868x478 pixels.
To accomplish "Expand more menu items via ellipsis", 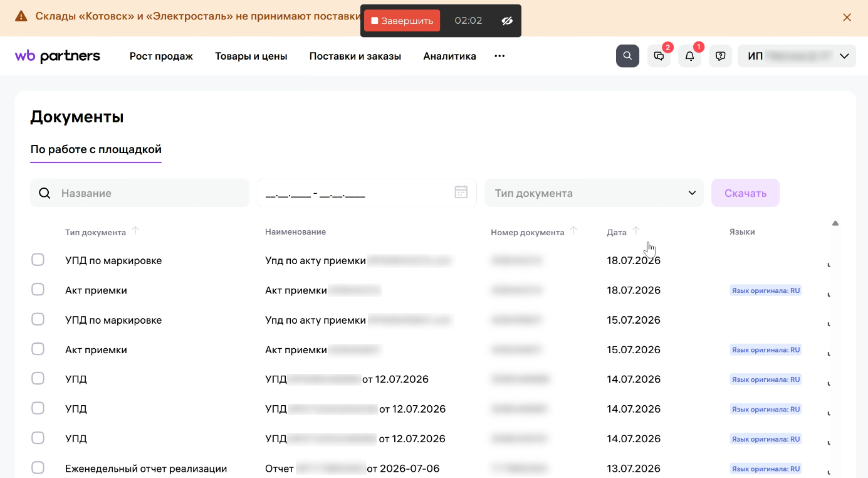I will [499, 56].
